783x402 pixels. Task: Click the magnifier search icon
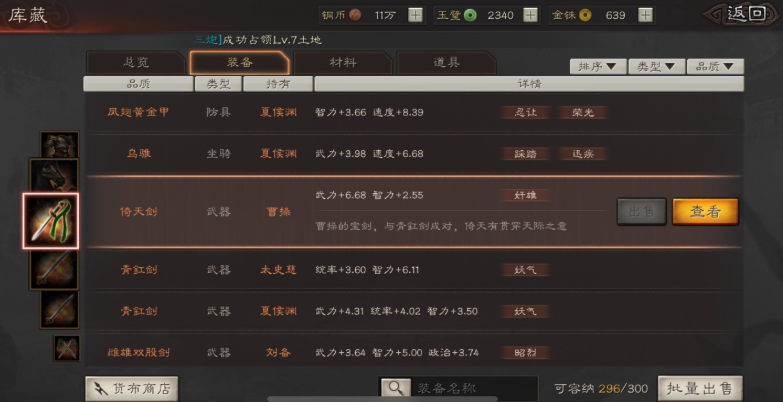pyautogui.click(x=395, y=389)
